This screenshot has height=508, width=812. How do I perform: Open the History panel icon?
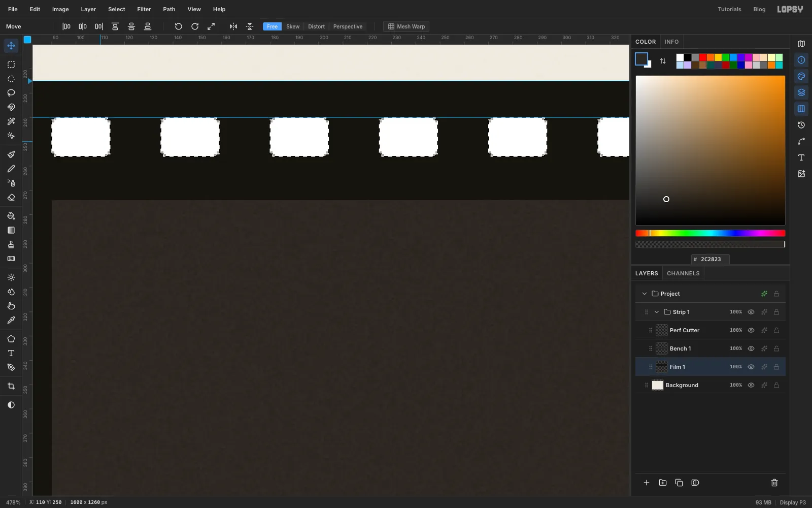pyautogui.click(x=801, y=125)
